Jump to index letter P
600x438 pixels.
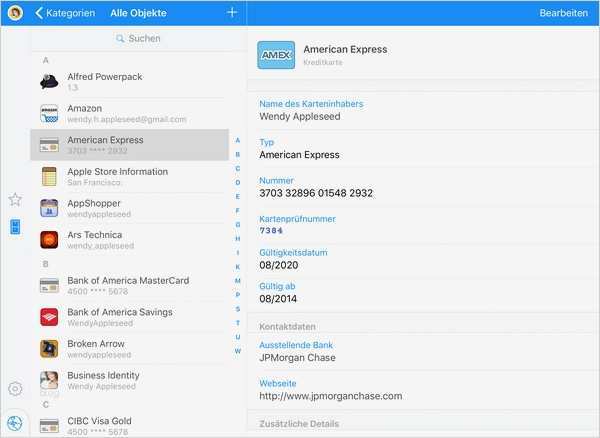tap(238, 295)
